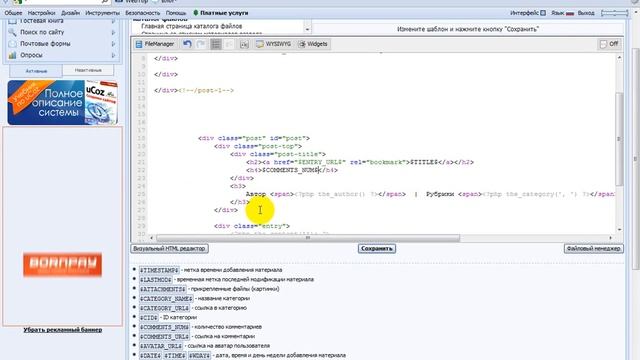
Task: Open the uCoz Полное описание системы banner
Action: [62, 102]
